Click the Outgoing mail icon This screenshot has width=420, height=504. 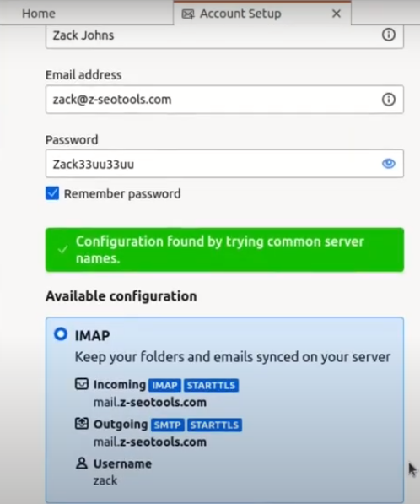pos(82,423)
